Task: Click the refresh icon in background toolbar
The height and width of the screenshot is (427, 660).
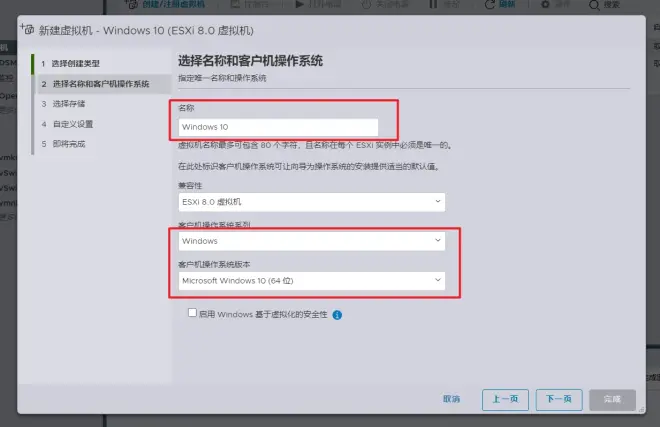Action: tap(490, 5)
